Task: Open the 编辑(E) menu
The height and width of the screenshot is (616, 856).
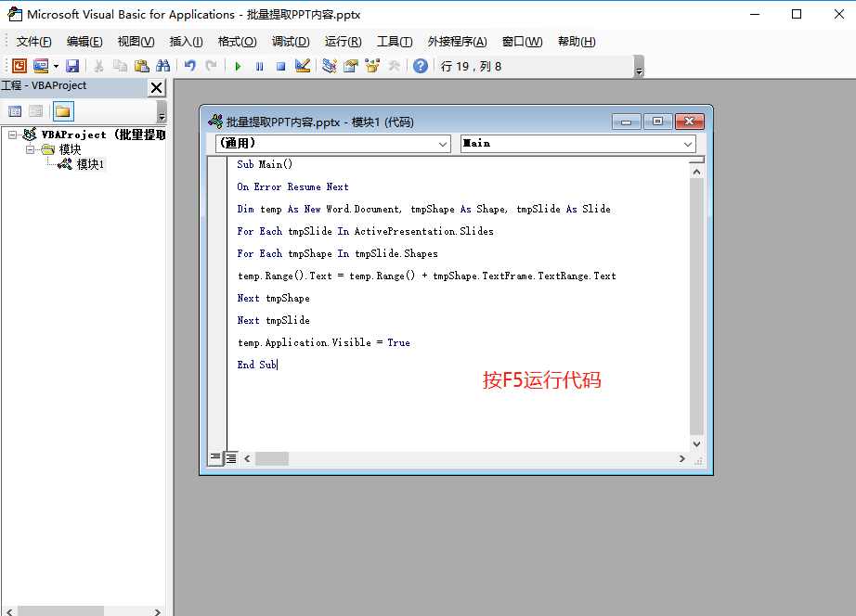Action: (x=84, y=42)
